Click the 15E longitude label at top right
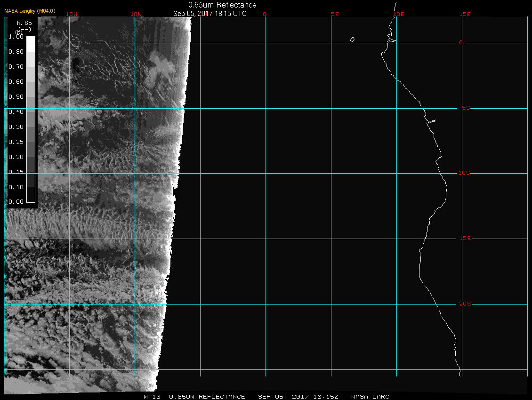 tap(465, 14)
